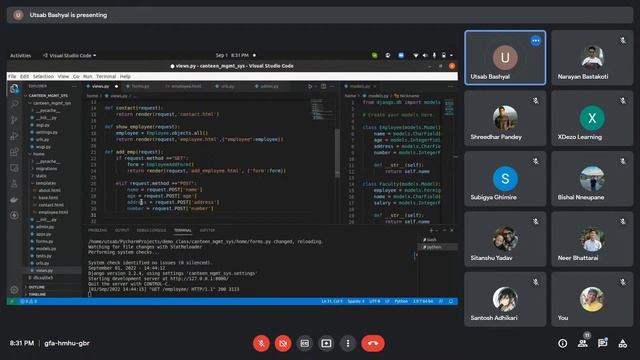
Task: Open the Selection menu in VS Code
Action: click(x=43, y=76)
